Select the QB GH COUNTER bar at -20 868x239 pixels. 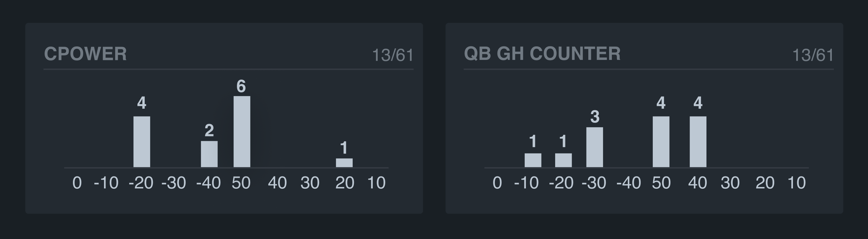tap(563, 160)
